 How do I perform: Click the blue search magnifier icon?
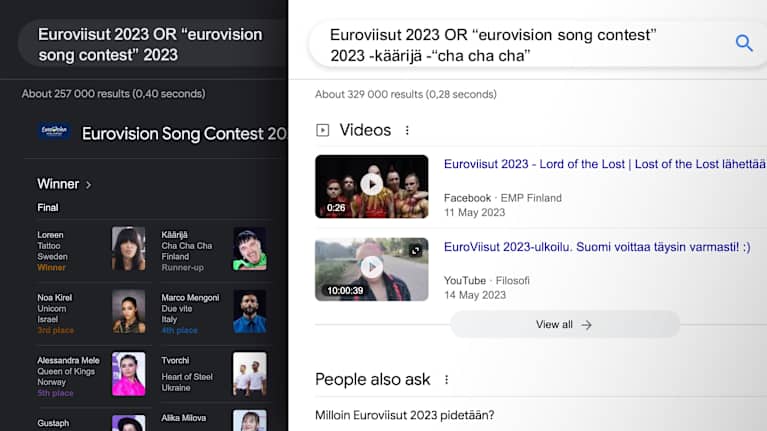744,43
